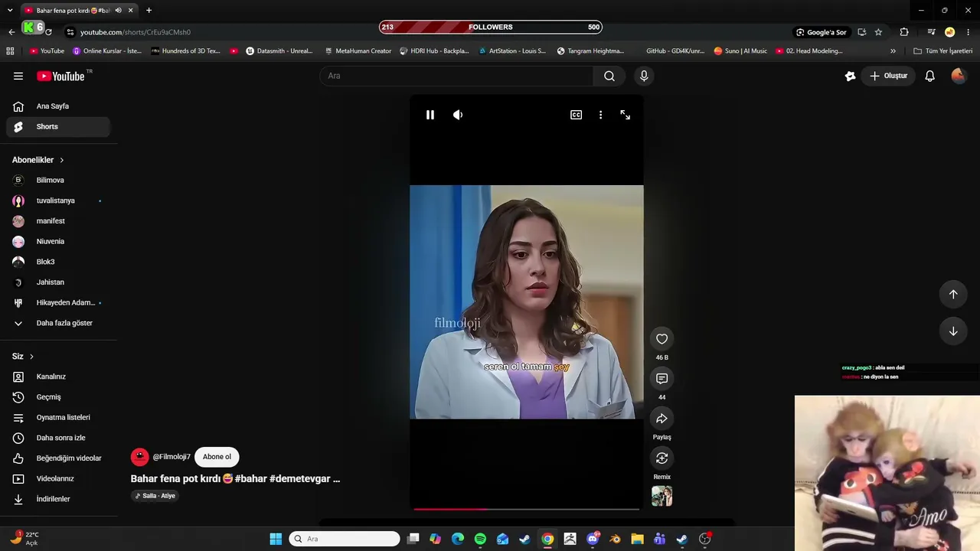Open Oynatma listeleri
Image resolution: width=980 pixels, height=551 pixels.
point(58,418)
